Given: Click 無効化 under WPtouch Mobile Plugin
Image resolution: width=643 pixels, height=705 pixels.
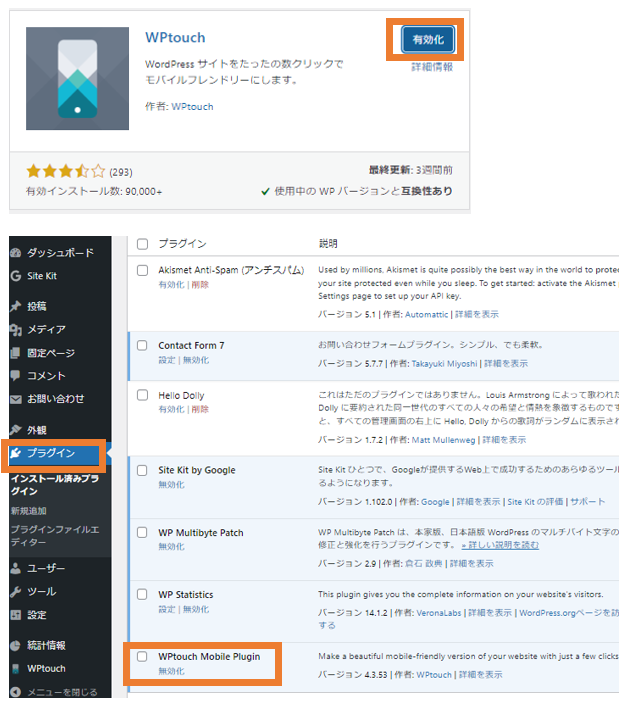Looking at the screenshot, I should [171, 671].
